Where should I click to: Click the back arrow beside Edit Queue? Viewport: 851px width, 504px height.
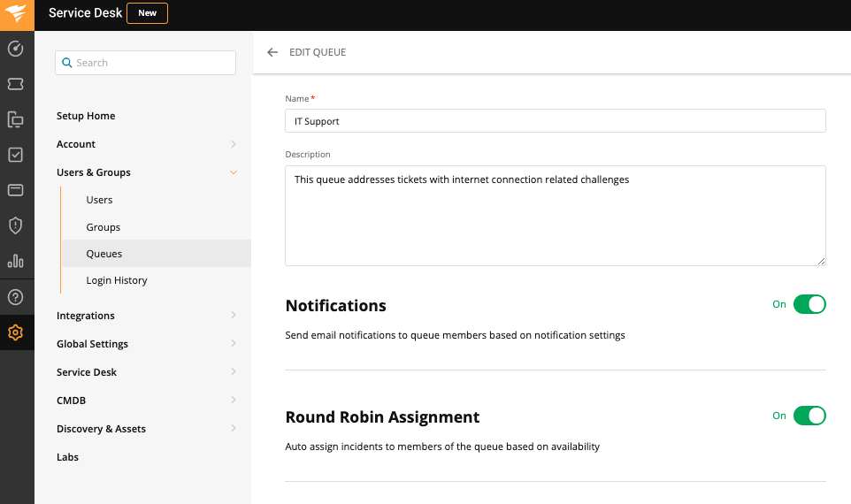pos(272,52)
